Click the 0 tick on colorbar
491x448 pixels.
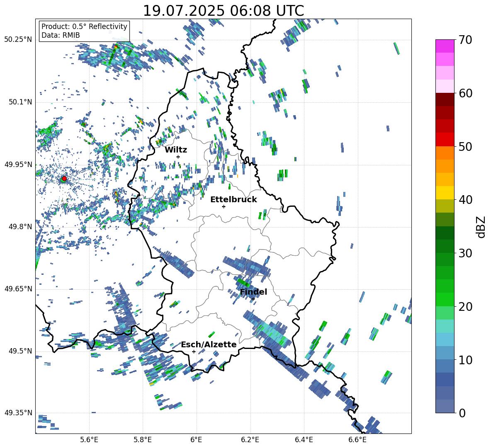[x=462, y=413]
